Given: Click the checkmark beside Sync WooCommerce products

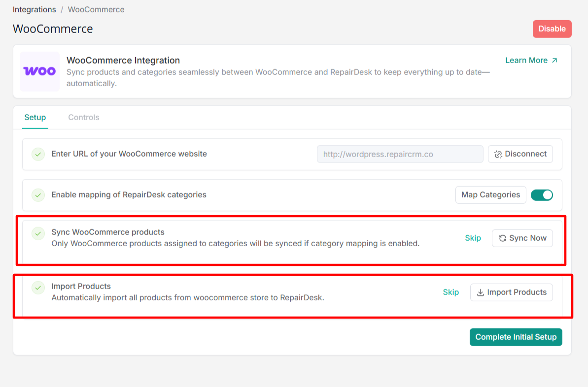Looking at the screenshot, I should 38,233.
